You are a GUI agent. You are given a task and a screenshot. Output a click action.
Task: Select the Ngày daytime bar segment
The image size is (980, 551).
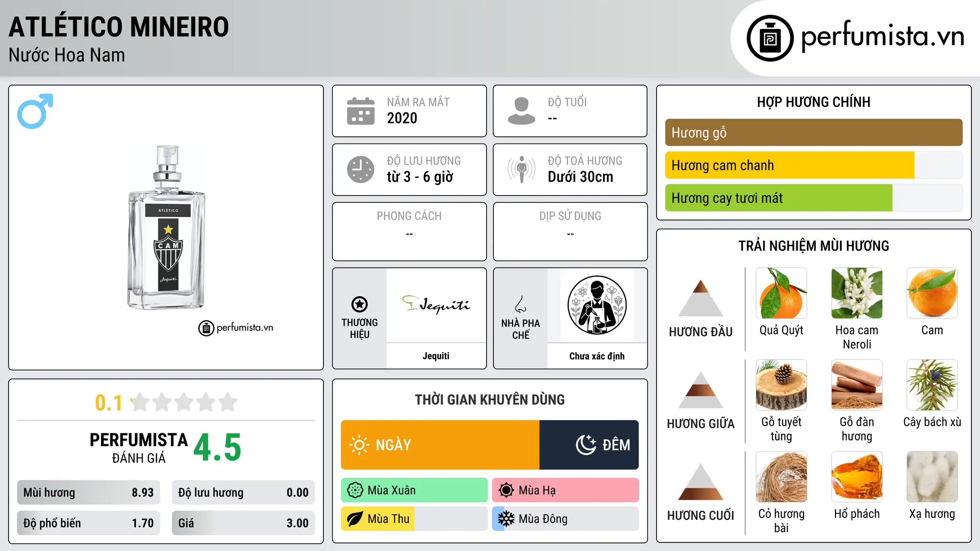[440, 445]
